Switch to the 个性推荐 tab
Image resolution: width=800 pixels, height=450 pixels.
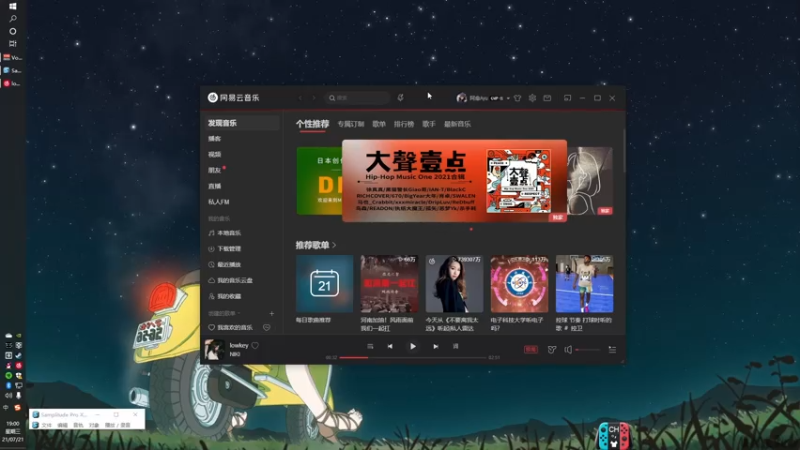coord(312,124)
